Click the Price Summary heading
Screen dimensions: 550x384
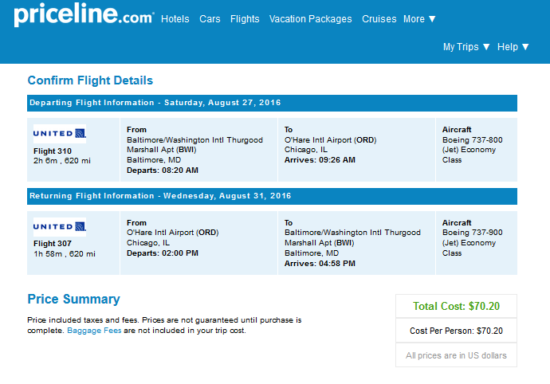point(74,299)
